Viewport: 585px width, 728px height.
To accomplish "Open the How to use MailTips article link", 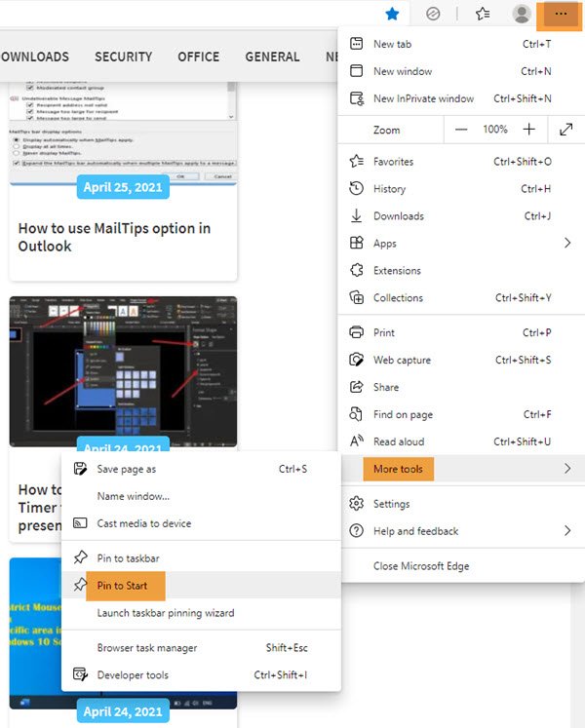I will 114,237.
